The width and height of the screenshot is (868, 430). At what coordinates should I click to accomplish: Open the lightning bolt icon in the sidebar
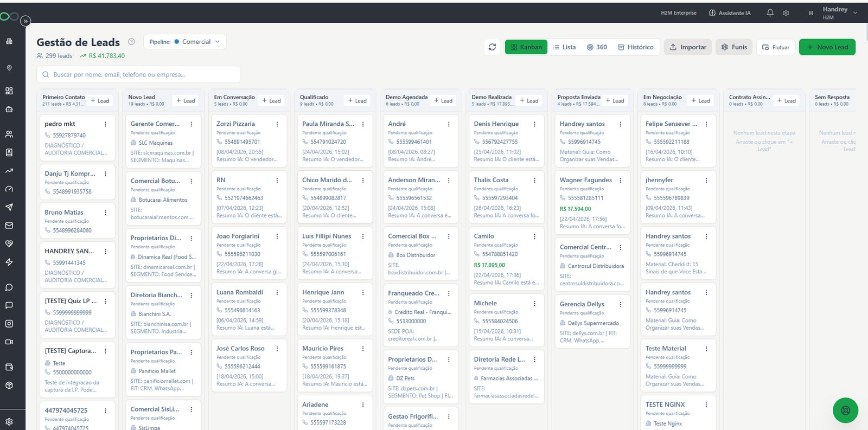[9, 262]
